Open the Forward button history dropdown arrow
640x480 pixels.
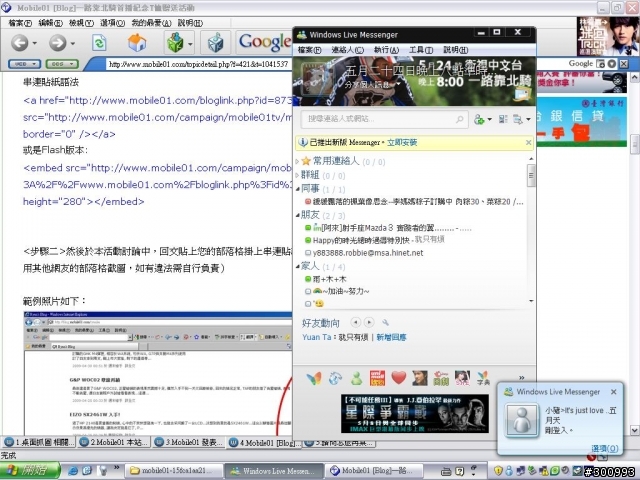(72, 43)
